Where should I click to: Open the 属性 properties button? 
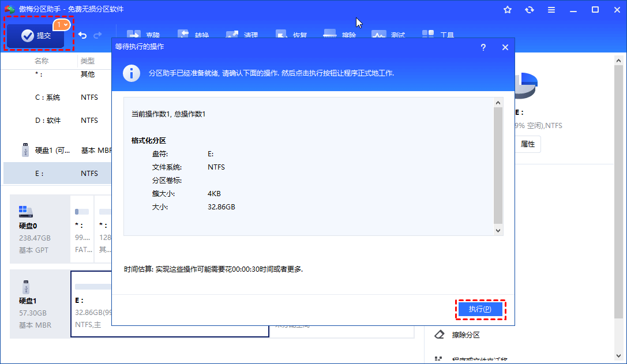(x=528, y=144)
